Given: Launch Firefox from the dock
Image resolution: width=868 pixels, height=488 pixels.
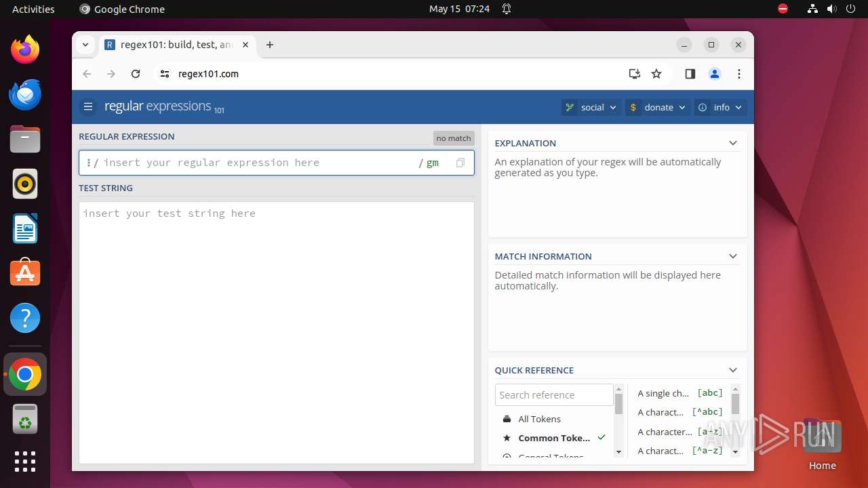Looking at the screenshot, I should click(x=25, y=49).
